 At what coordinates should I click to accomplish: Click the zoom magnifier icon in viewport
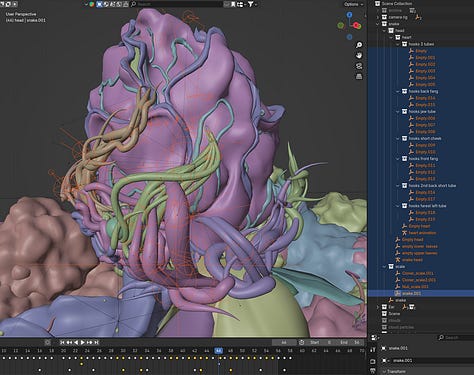pos(359,45)
